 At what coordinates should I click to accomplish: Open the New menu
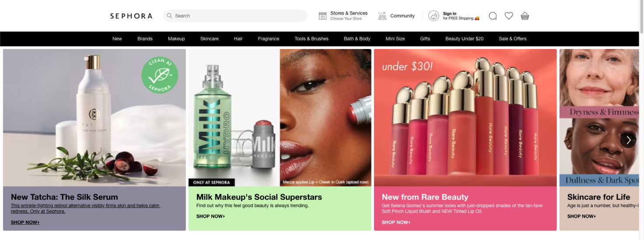click(117, 39)
